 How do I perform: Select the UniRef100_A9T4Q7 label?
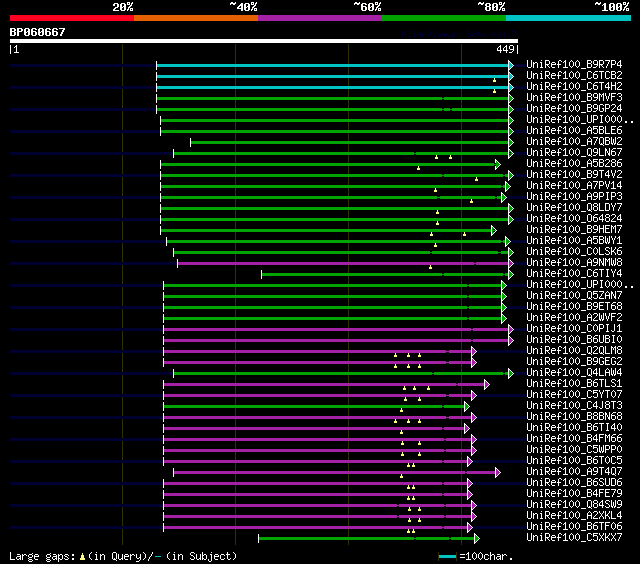(574, 472)
